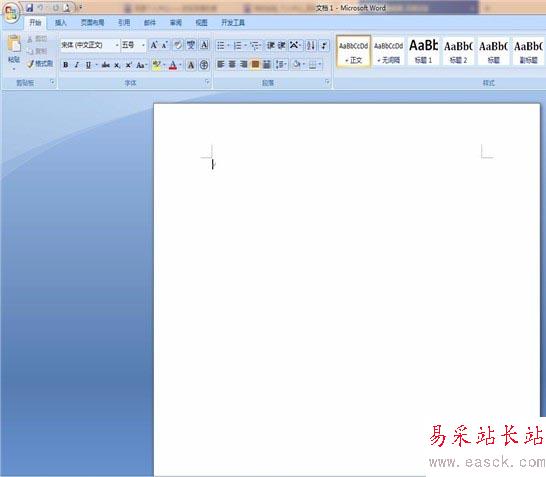Redo action in quick access toolbar
Viewport: 546px width, 477px height.
pos(55,8)
